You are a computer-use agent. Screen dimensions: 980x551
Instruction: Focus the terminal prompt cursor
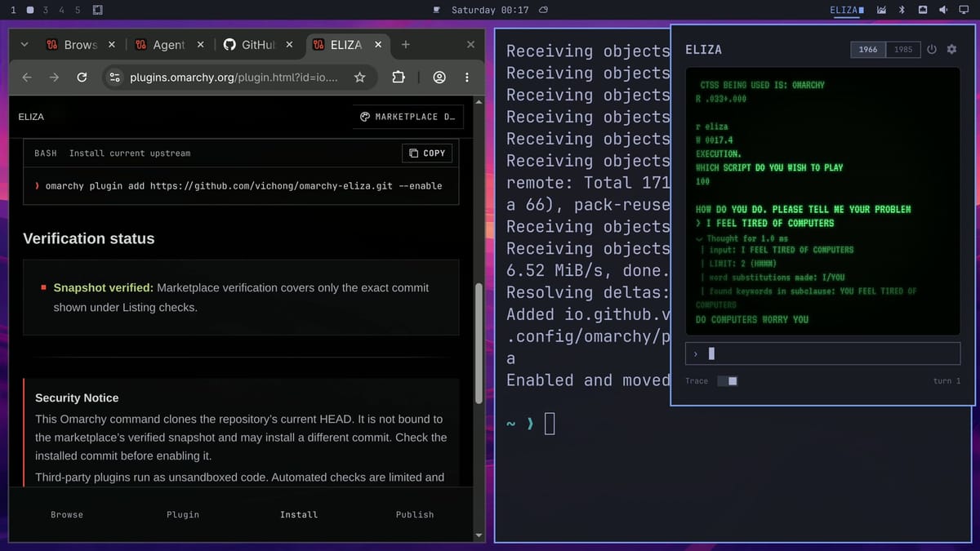pos(549,424)
